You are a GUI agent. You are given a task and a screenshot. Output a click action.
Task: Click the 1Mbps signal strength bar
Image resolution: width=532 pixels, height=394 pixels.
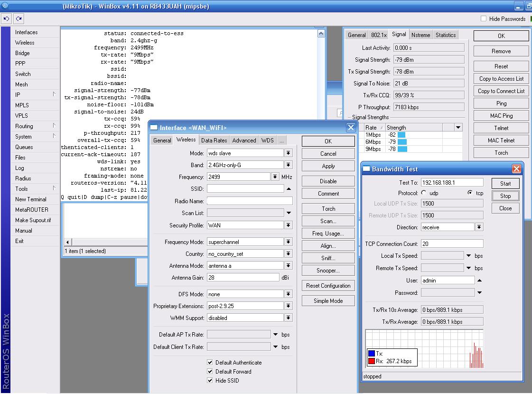pyautogui.click(x=401, y=135)
